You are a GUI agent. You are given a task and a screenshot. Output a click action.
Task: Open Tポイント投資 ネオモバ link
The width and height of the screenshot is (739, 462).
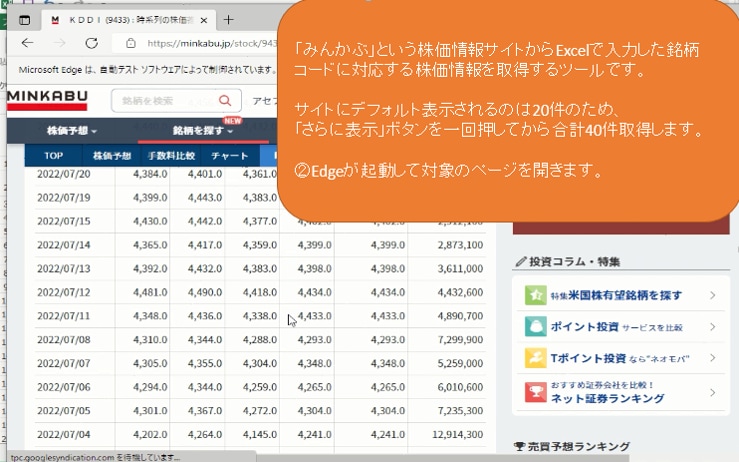click(620, 358)
